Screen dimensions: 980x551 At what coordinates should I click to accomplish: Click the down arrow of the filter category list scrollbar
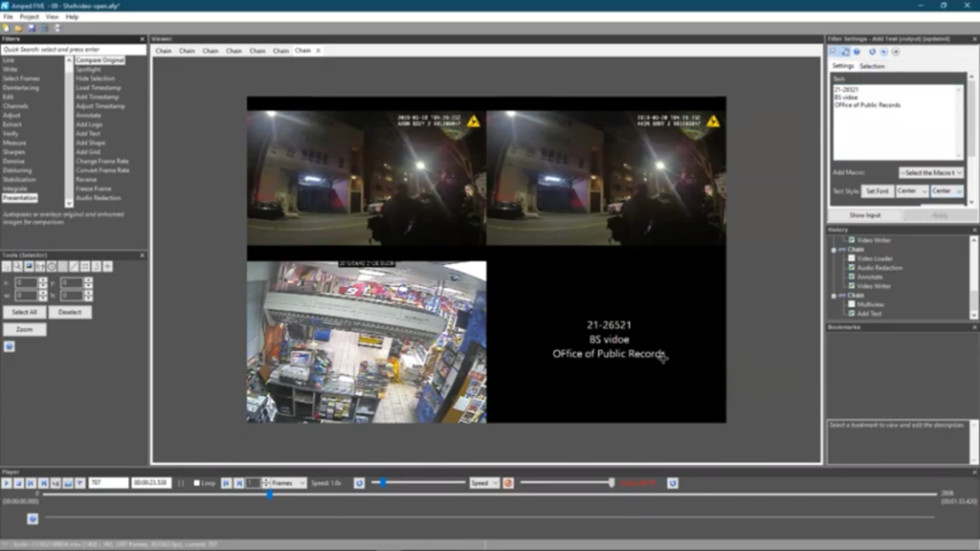(69, 203)
